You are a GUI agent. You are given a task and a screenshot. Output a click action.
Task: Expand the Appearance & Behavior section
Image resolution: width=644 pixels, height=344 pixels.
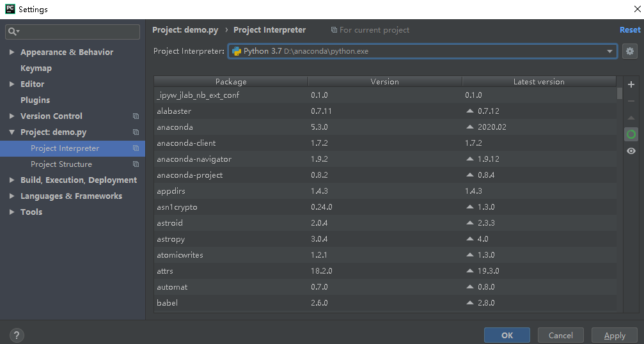pos(12,52)
